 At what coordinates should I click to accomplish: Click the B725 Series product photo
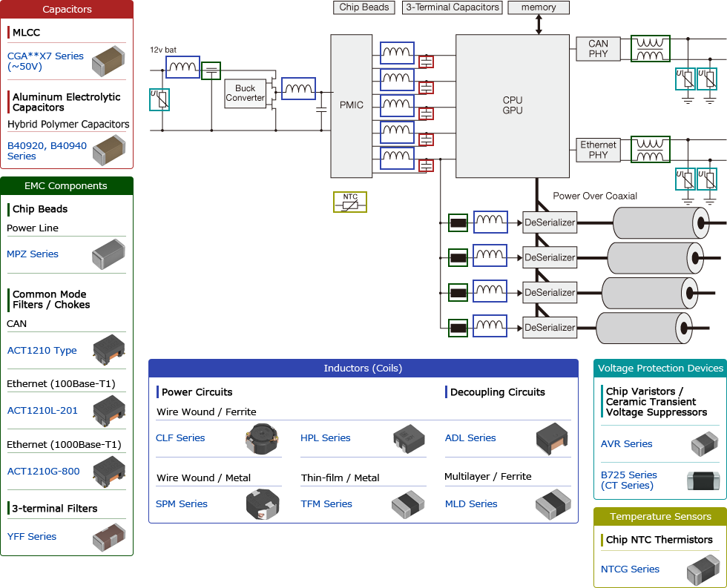(x=700, y=480)
